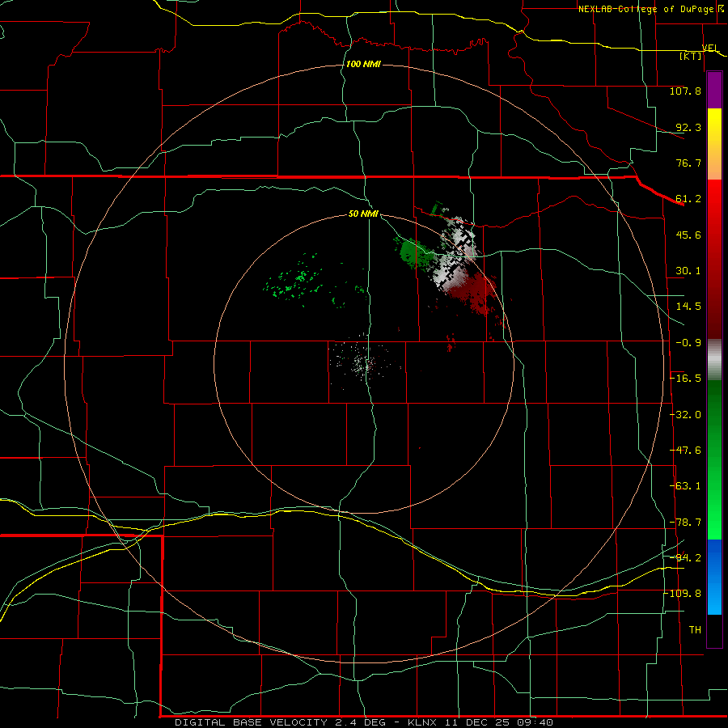This screenshot has height=728, width=728.
Task: Click the -78.7 velocity scale value
Action: tap(685, 523)
